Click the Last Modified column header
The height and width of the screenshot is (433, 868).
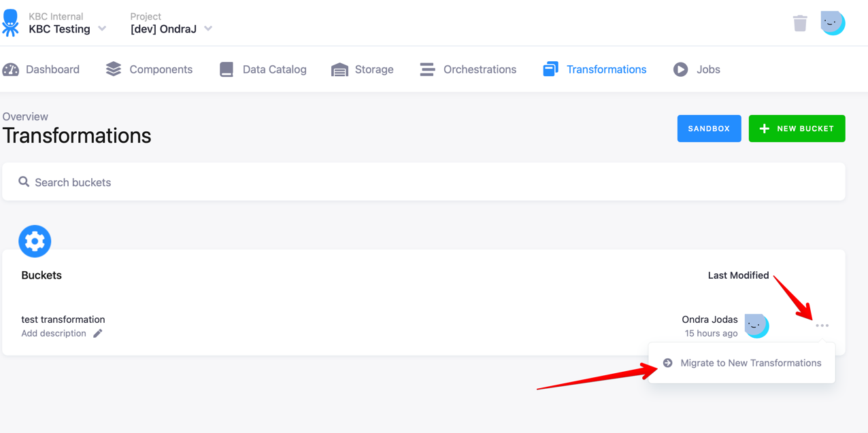738,275
